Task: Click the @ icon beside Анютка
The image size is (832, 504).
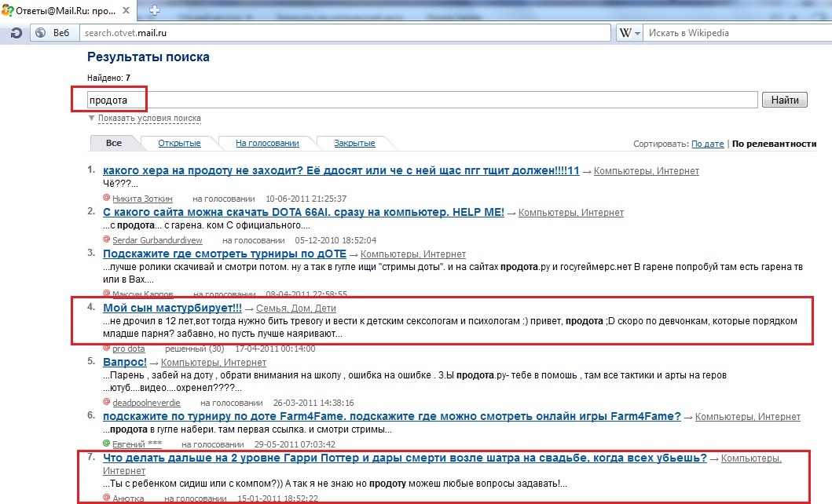Action: click(x=106, y=498)
